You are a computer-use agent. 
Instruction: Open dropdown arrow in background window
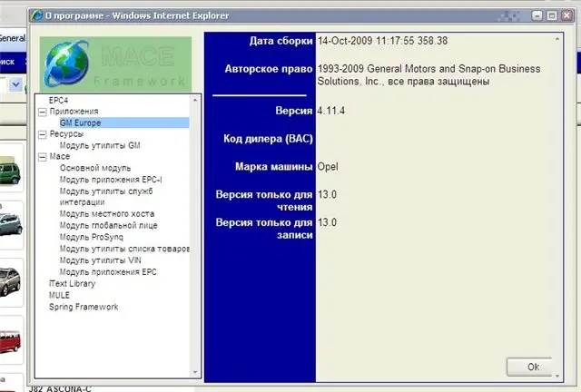click(15, 85)
